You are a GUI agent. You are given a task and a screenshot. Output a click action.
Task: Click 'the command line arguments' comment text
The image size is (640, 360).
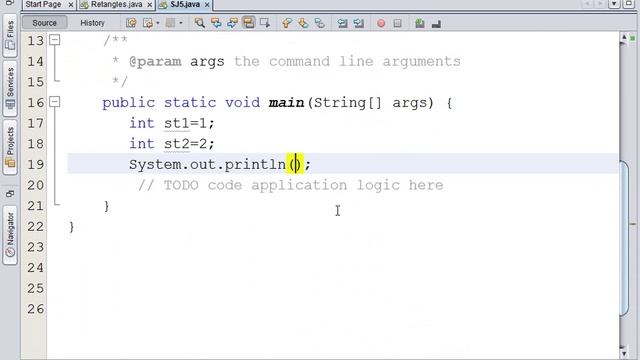tap(347, 61)
